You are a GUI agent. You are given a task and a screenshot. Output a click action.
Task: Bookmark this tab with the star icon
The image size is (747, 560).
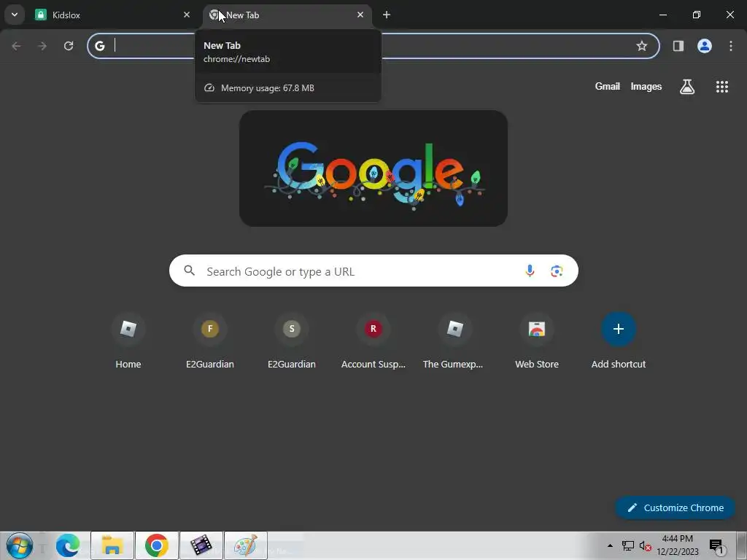(x=642, y=46)
